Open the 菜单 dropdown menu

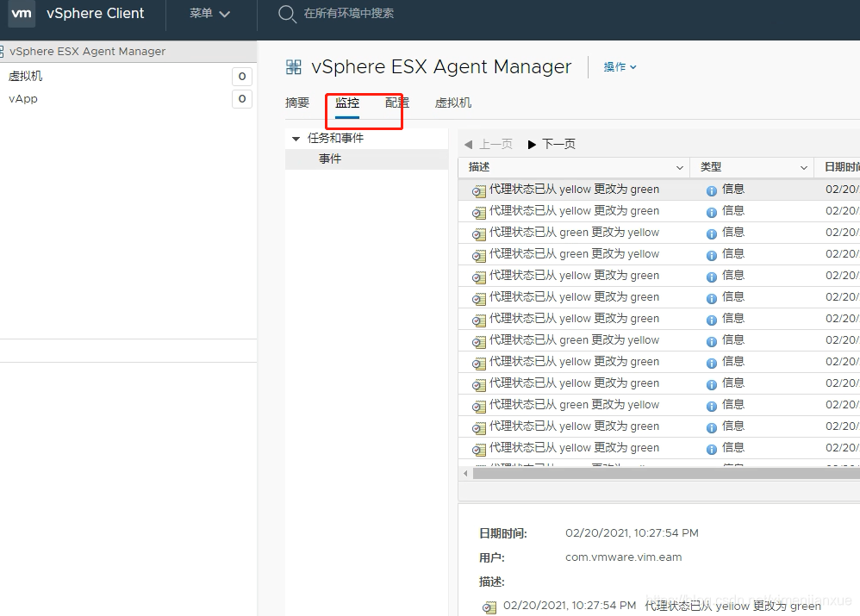point(209,14)
